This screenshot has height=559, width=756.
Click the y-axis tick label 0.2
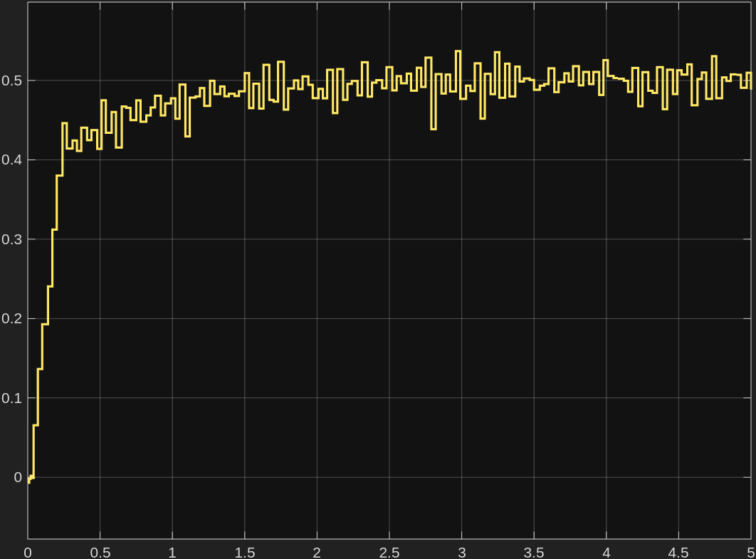[12, 319]
